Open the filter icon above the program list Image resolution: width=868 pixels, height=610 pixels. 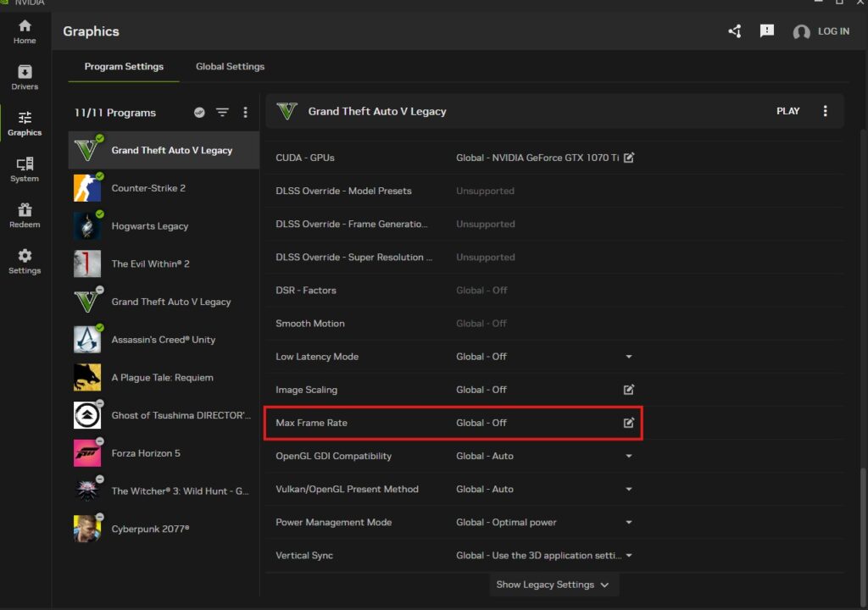(222, 112)
